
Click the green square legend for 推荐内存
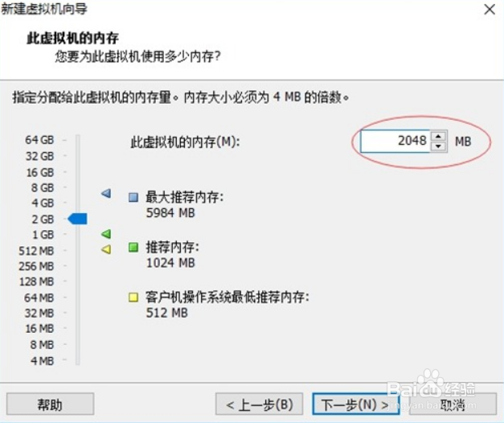coord(133,247)
